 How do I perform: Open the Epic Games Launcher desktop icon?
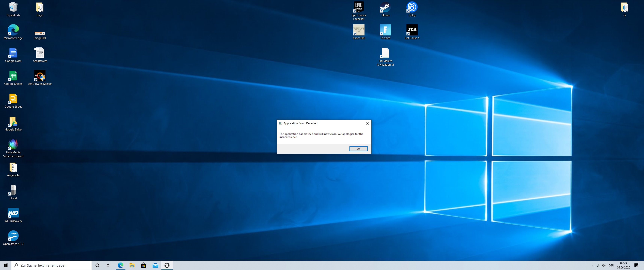pos(359,11)
